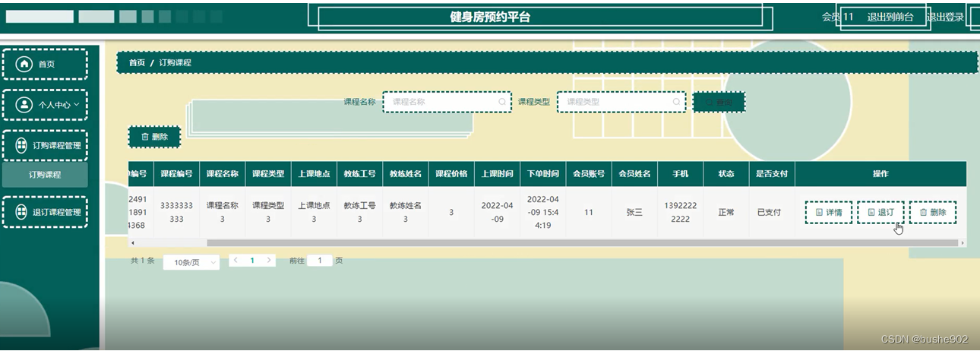
Task: Click the 退订 button in the row
Action: click(880, 213)
